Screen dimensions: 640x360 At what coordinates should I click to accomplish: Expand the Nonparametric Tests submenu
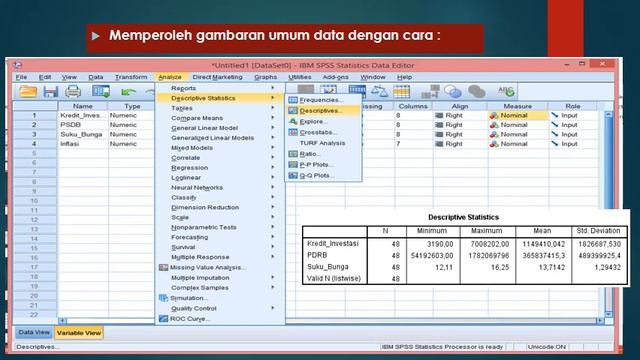click(220, 227)
